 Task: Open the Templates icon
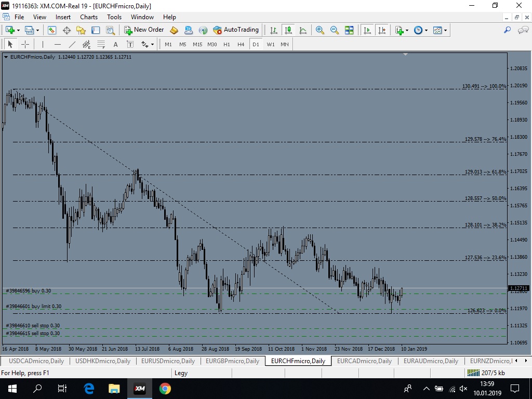[437, 30]
